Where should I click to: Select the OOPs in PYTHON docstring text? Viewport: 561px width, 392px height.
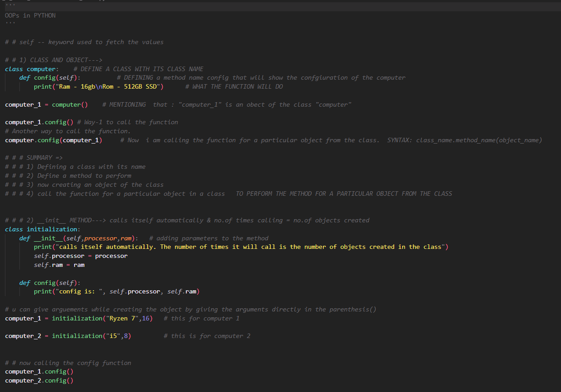[30, 15]
